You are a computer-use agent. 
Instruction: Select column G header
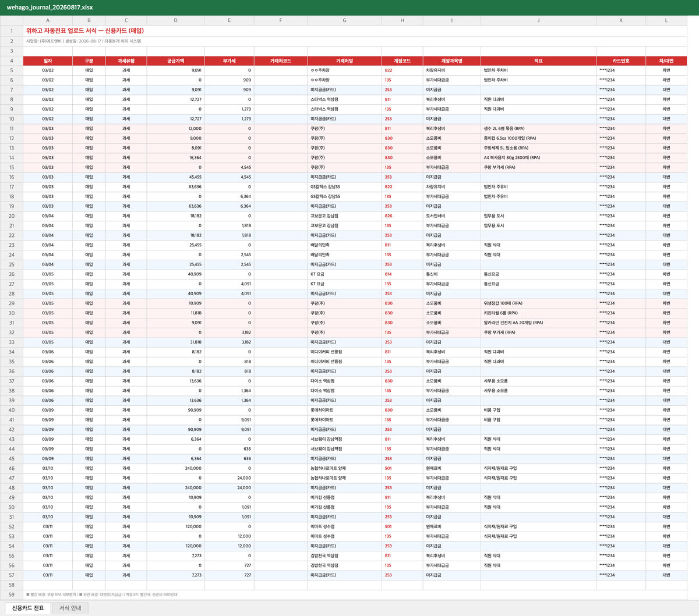coord(344,20)
